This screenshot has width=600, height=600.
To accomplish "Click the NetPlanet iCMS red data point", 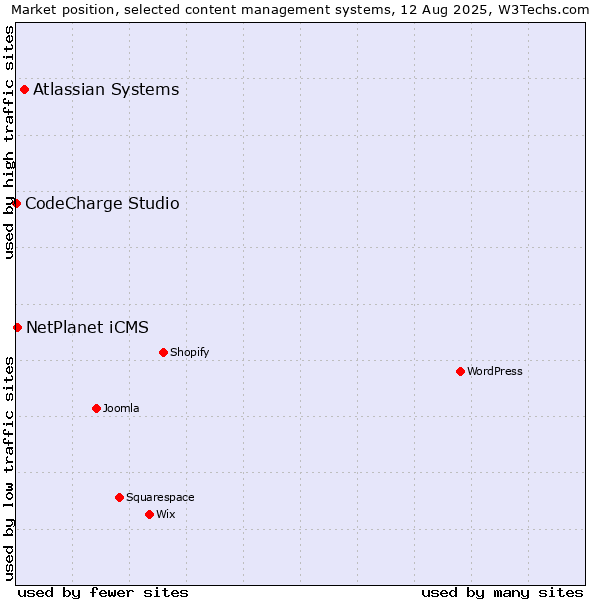I will (17, 327).
